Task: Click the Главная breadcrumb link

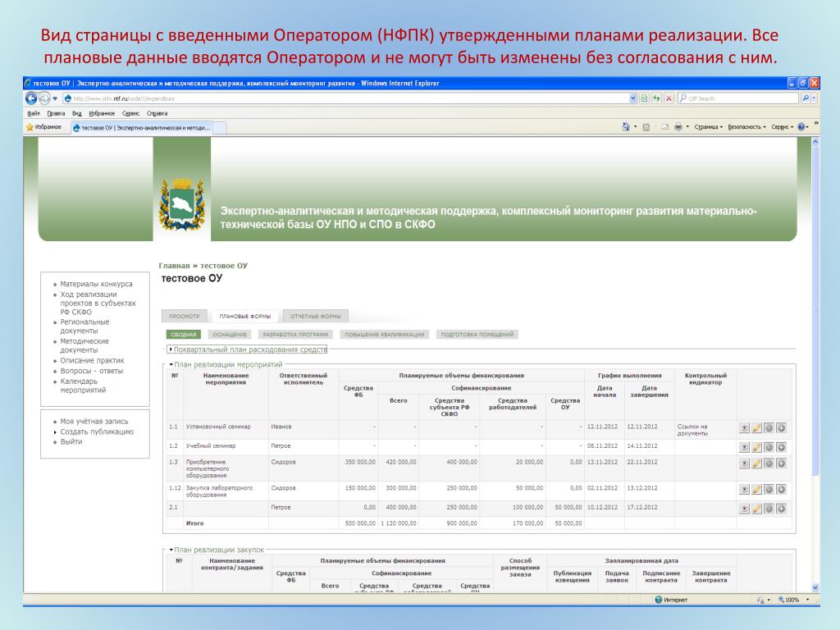Action: [174, 265]
